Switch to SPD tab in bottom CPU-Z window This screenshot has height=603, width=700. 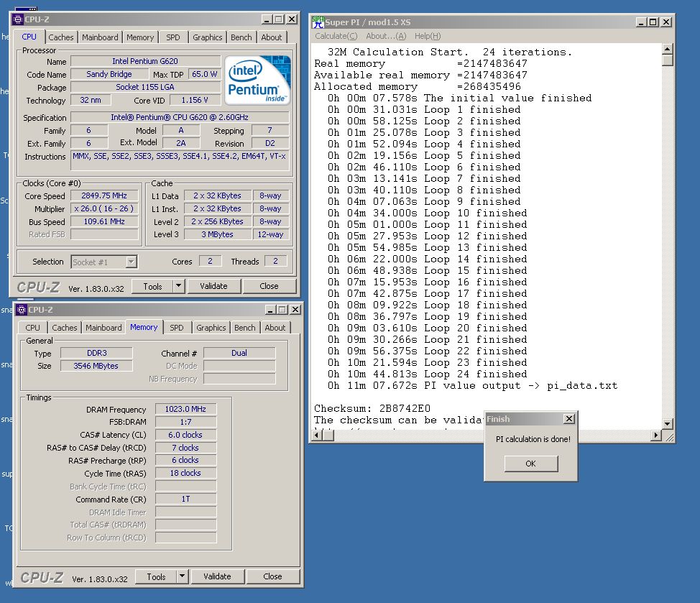pos(176,327)
